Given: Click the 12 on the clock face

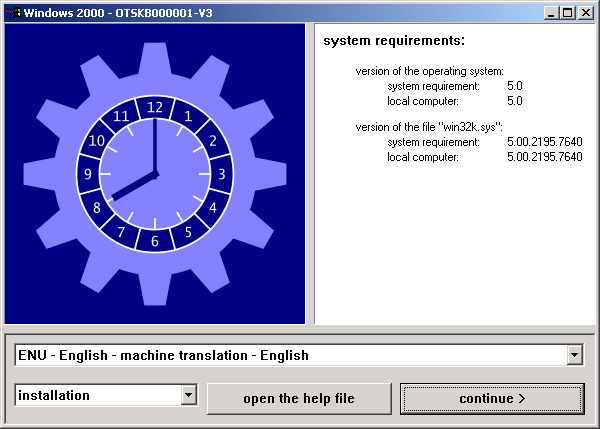Looking at the screenshot, I should click(x=155, y=107).
